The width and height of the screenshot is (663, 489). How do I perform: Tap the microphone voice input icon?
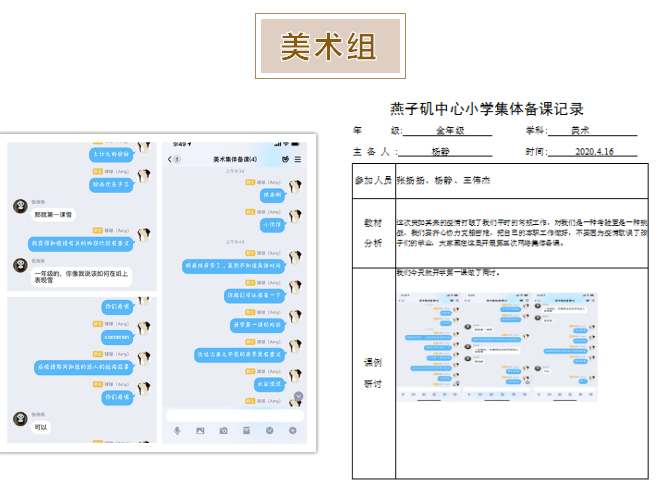pyautogui.click(x=177, y=430)
